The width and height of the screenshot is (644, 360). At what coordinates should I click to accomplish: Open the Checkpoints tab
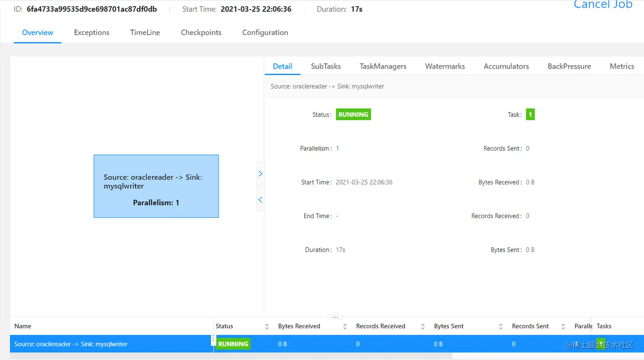[x=201, y=33]
